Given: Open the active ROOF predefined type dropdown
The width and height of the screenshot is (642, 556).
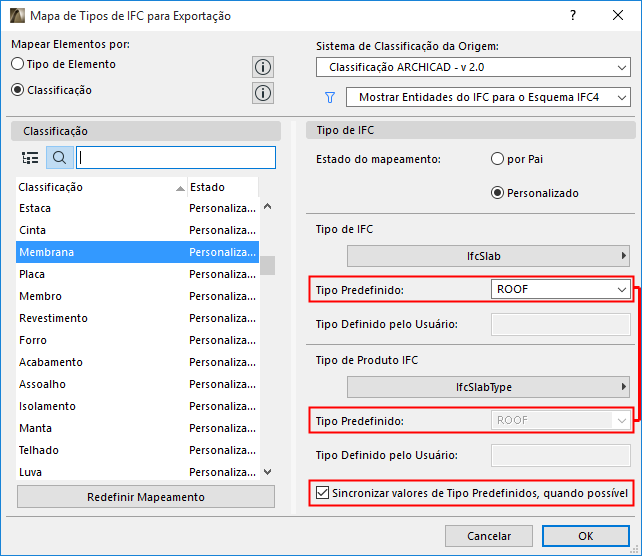Looking at the screenshot, I should click(561, 289).
